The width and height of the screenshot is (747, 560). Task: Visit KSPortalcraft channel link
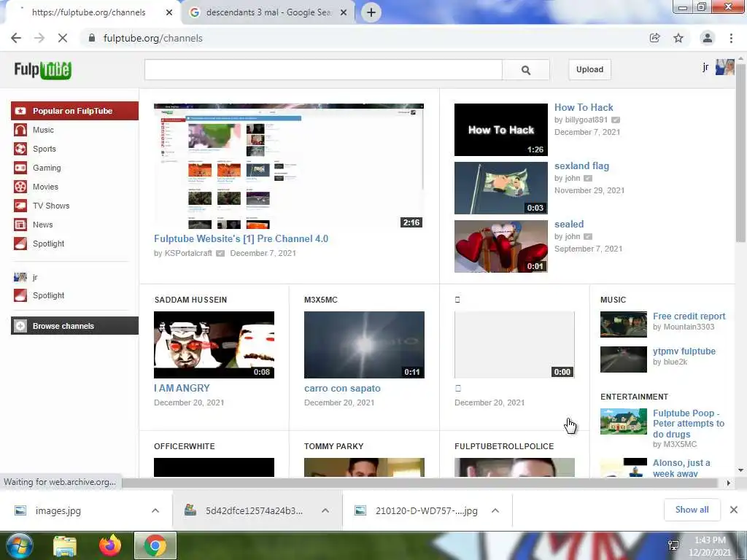tap(188, 253)
